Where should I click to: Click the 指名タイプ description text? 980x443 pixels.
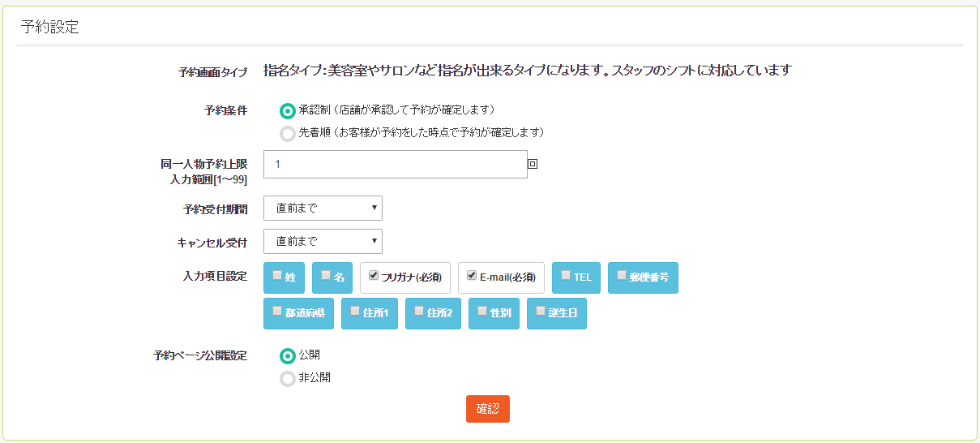pyautogui.click(x=527, y=71)
